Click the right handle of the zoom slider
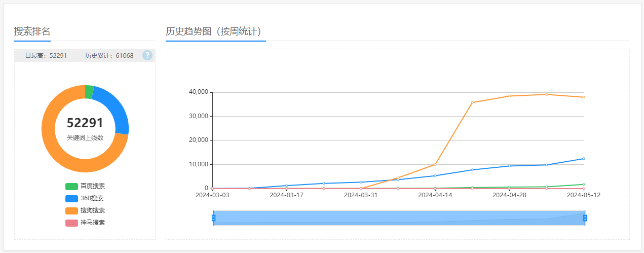 (585, 218)
